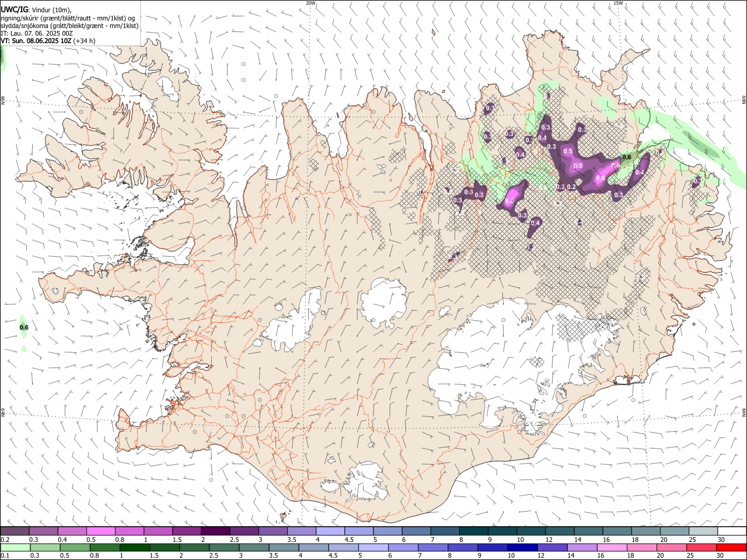Select the royal blue 8 swatch in lower legend
This screenshot has width=747, height=560.
(x=462, y=548)
